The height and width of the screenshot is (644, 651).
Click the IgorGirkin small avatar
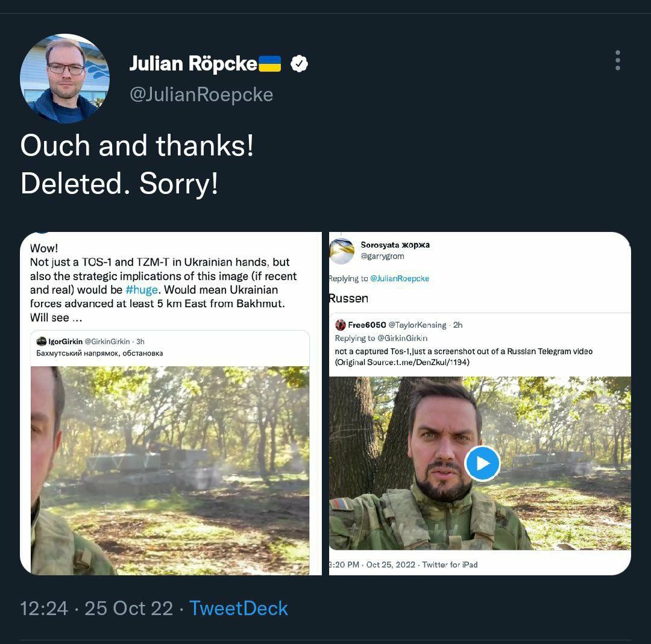coord(42,342)
